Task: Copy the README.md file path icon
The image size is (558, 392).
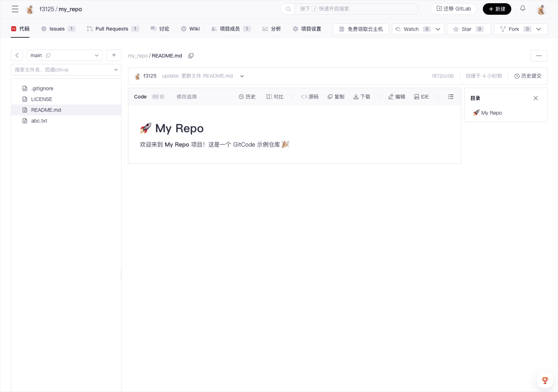Action: (191, 56)
